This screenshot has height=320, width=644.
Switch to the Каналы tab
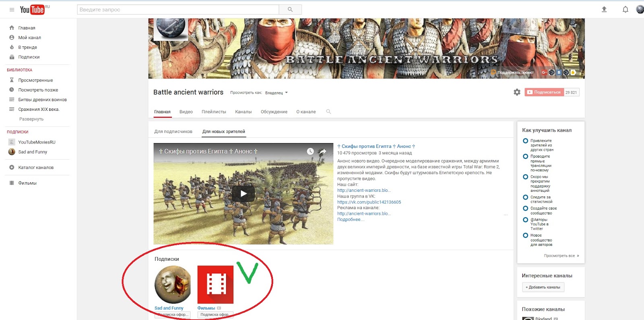click(243, 112)
